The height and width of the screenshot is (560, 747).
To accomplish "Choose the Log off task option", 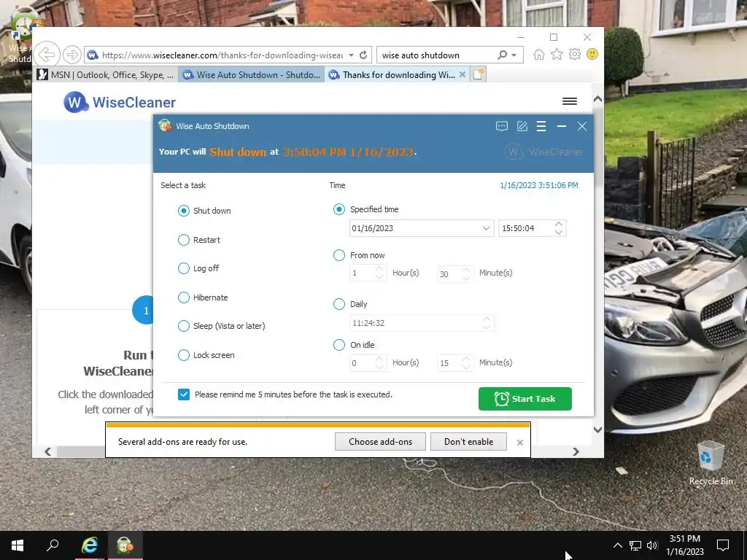I will pos(184,268).
